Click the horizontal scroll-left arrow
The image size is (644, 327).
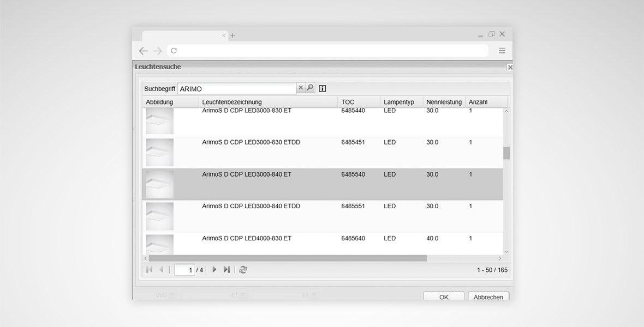[x=145, y=258]
